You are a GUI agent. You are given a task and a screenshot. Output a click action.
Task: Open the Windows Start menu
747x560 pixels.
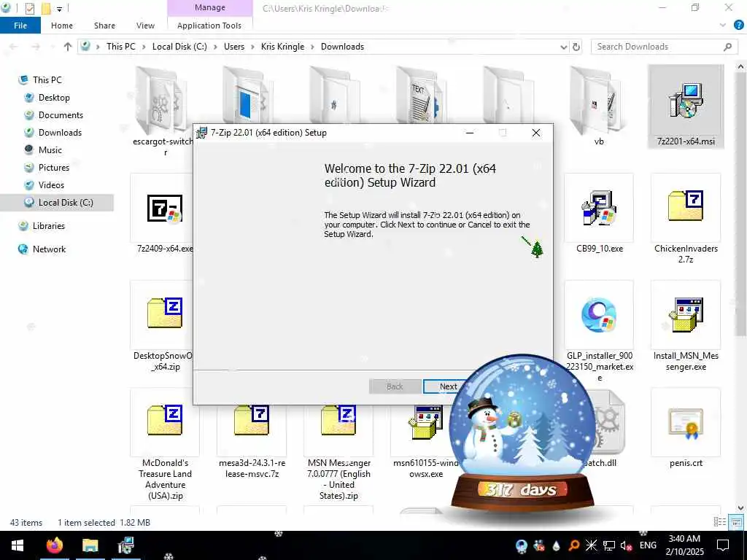click(18, 545)
